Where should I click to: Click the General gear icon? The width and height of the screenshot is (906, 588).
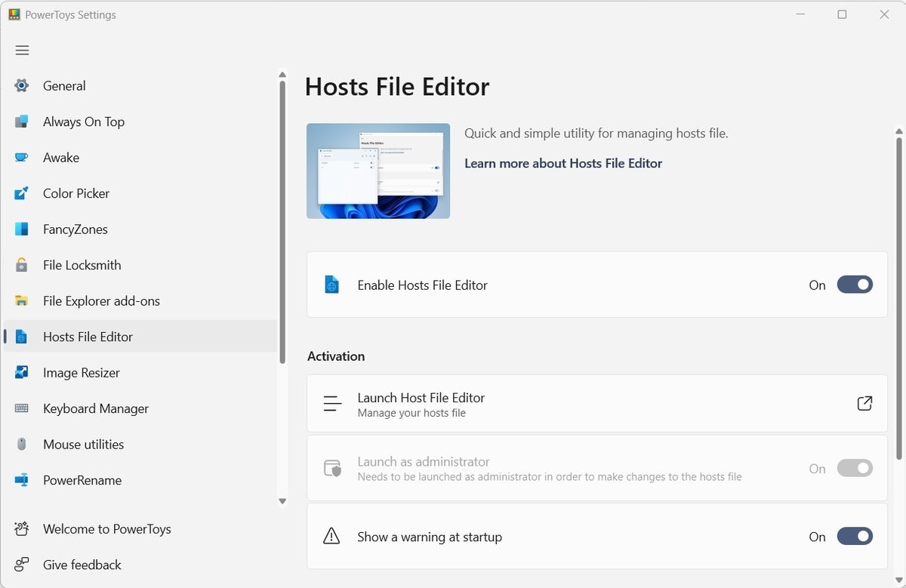[x=22, y=86]
